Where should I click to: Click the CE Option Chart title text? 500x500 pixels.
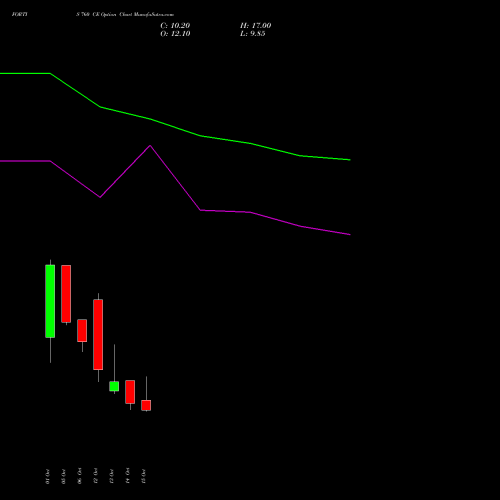coord(125,14)
